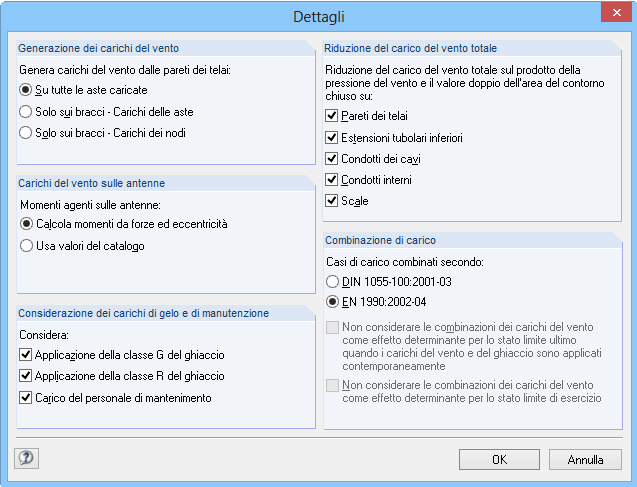Select the EN 1990:2002-04 standard

tap(333, 301)
